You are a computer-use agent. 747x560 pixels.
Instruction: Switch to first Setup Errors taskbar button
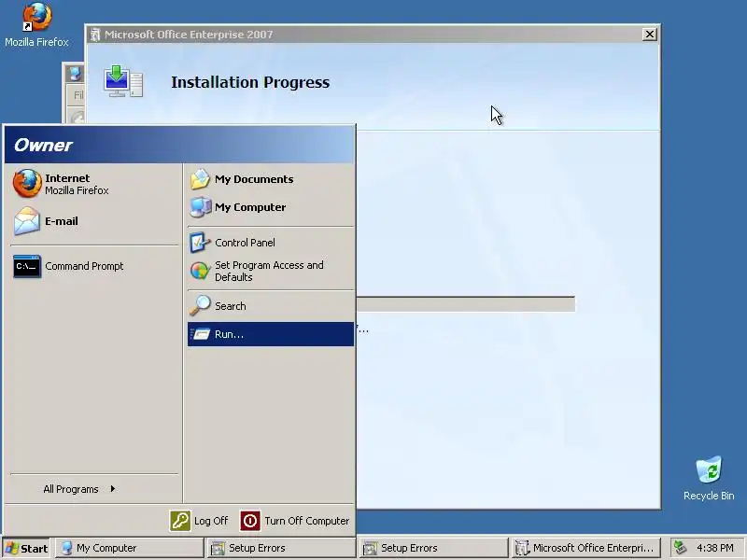coord(281,548)
